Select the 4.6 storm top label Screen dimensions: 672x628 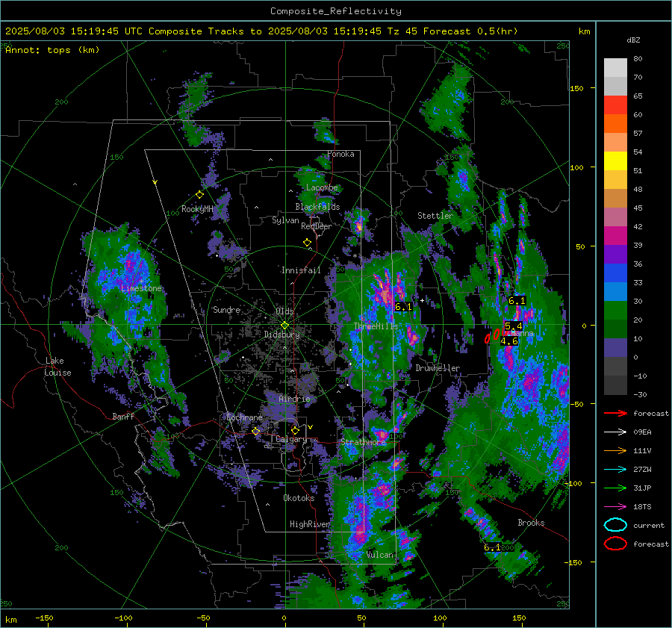[509, 341]
